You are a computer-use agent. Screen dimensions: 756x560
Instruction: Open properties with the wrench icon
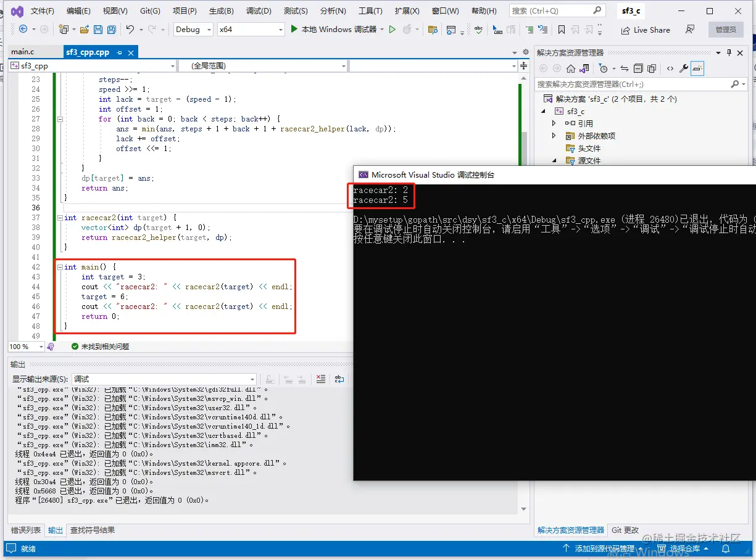(684, 68)
